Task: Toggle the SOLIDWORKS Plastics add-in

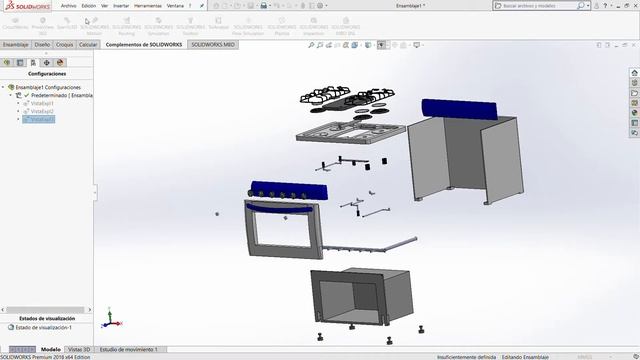Action: (282, 27)
